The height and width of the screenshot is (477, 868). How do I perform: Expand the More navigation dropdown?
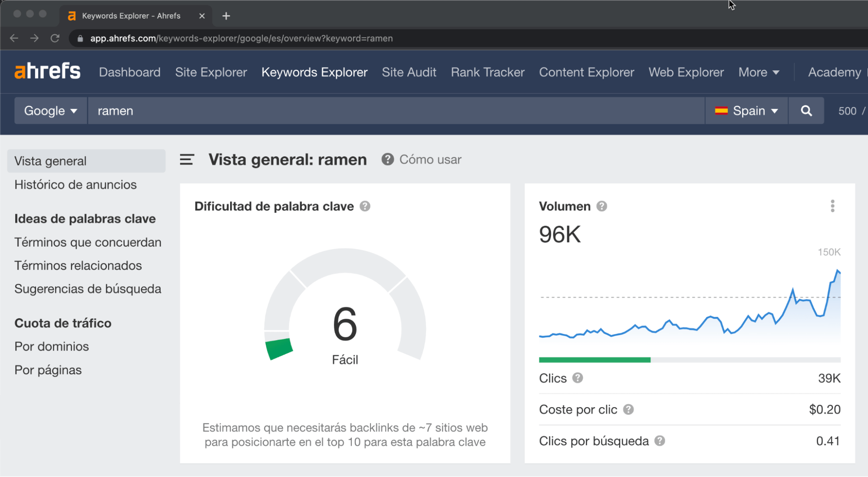pyautogui.click(x=758, y=72)
